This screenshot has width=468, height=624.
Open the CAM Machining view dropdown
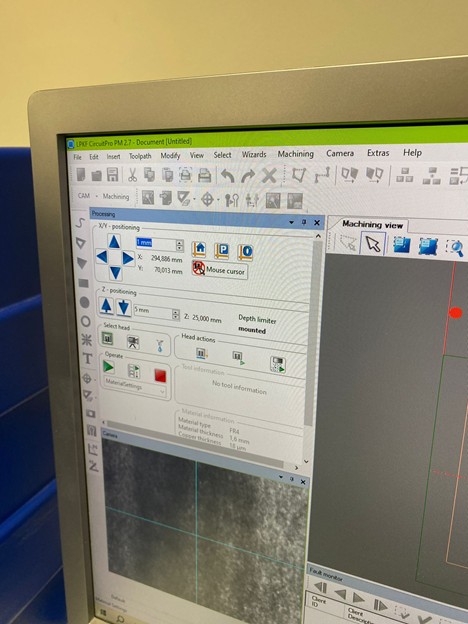point(103,196)
